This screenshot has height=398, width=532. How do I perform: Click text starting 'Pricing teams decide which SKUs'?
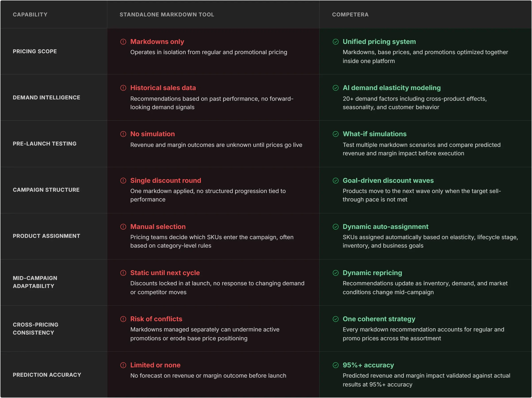[212, 242]
